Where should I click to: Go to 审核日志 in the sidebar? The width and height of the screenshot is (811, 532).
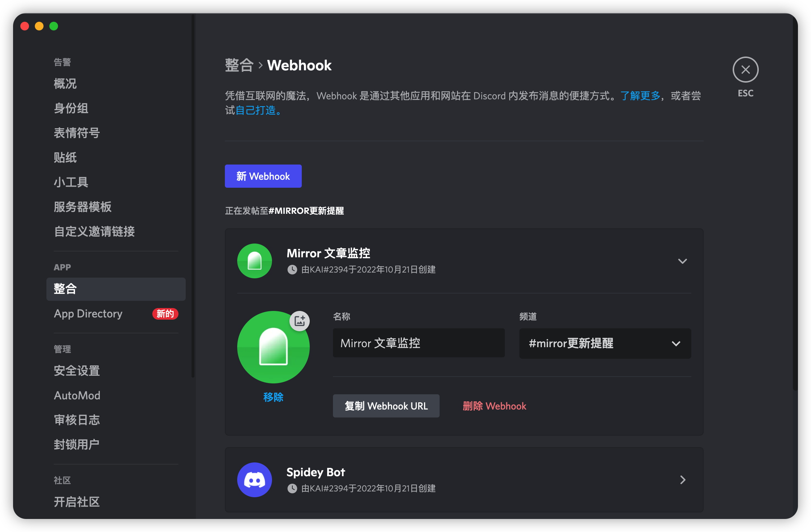(77, 420)
